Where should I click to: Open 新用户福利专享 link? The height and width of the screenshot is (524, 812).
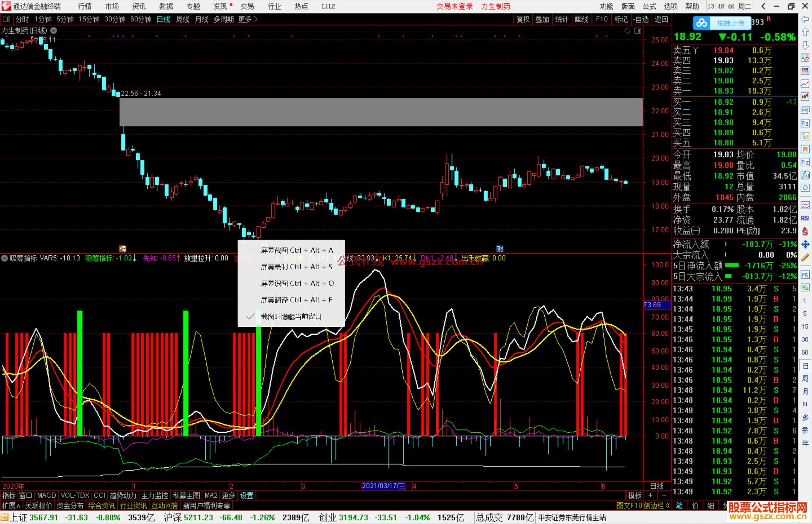click(x=206, y=506)
